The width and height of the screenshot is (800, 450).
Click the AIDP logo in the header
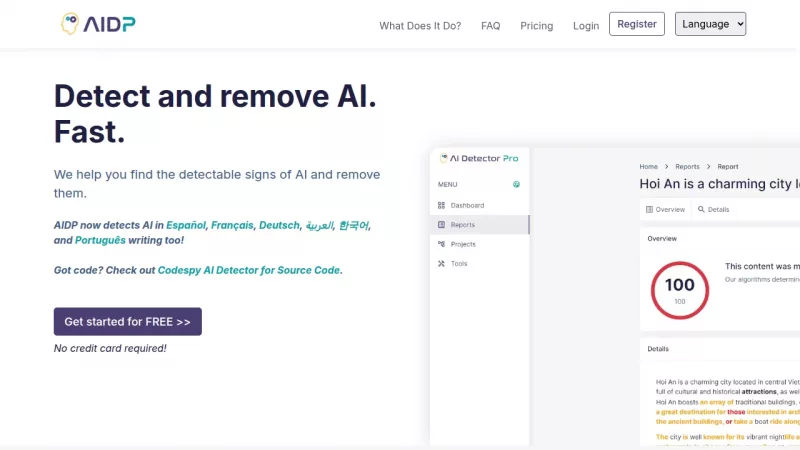pyautogui.click(x=98, y=23)
